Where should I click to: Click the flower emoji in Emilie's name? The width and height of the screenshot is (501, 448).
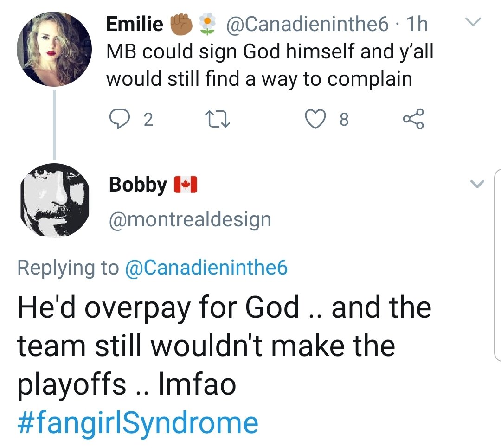click(x=206, y=24)
